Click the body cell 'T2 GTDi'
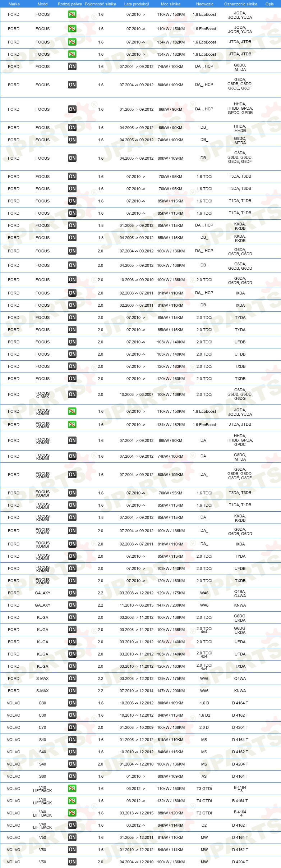 (204, 813)
